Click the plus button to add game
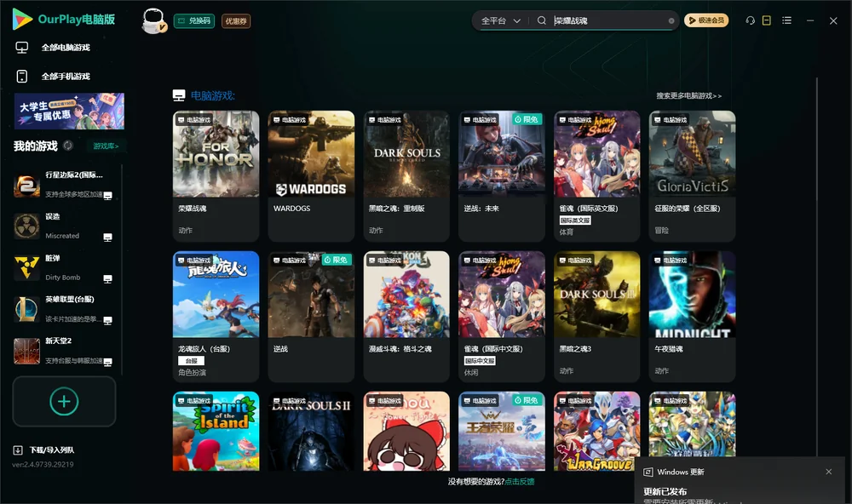 (64, 401)
